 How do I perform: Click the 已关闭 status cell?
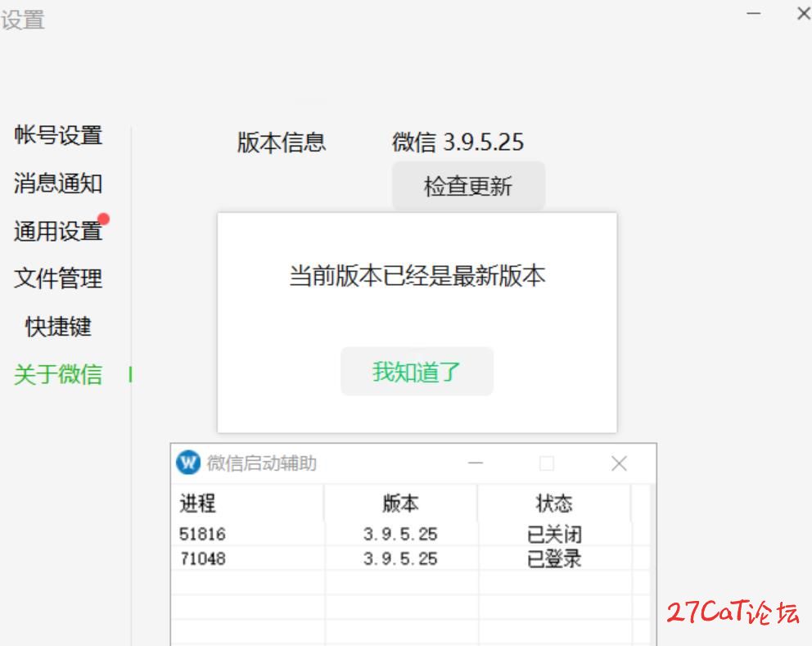[554, 535]
